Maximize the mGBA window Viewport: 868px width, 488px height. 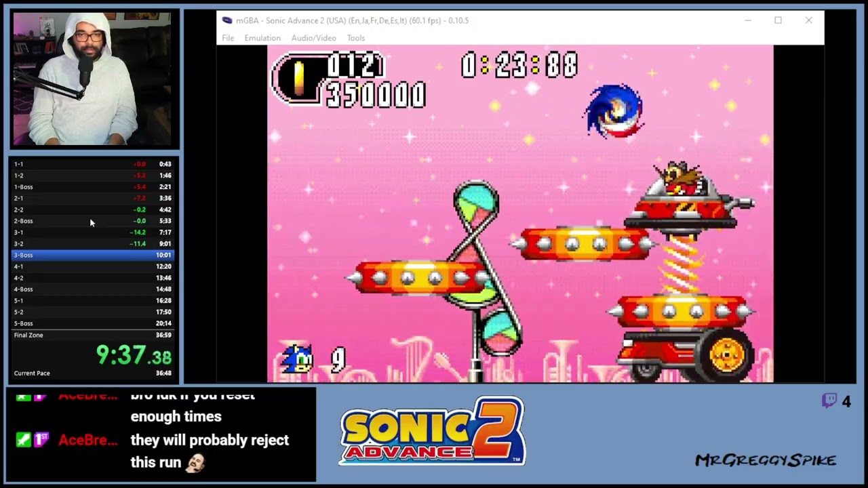point(778,20)
